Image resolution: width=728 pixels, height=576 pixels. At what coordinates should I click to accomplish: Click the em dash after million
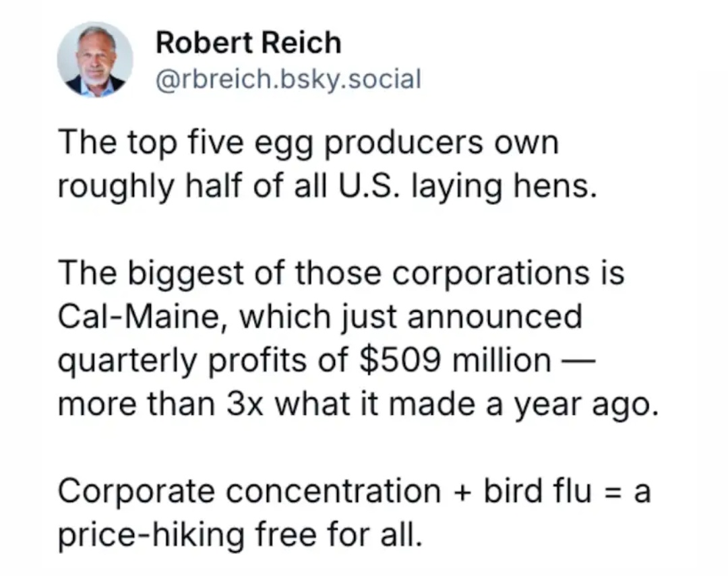[578, 360]
